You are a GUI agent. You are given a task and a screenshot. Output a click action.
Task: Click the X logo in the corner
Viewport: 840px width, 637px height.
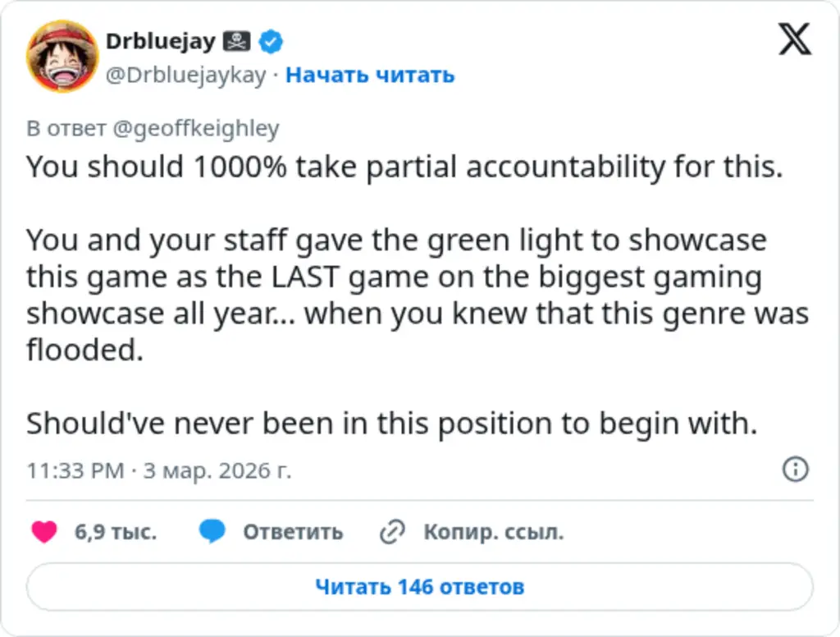pos(794,37)
